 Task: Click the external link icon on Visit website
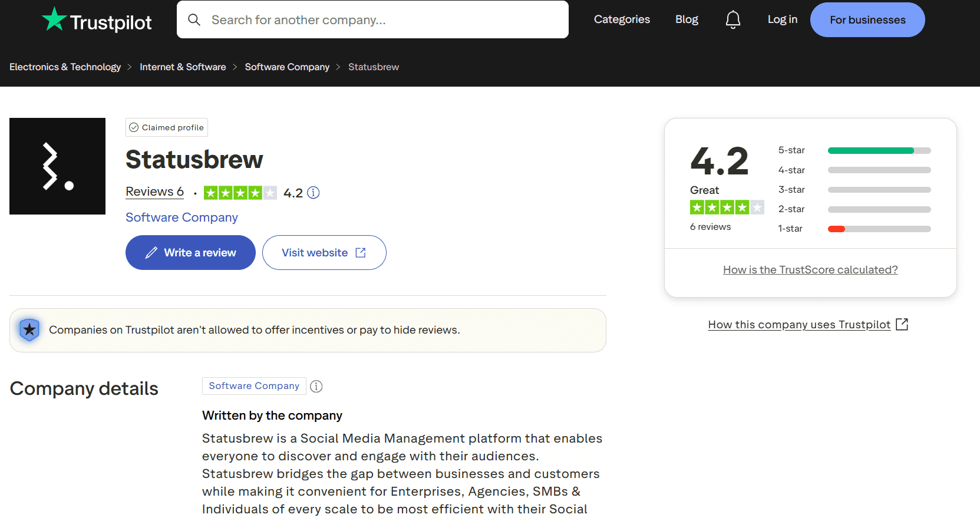click(x=361, y=252)
